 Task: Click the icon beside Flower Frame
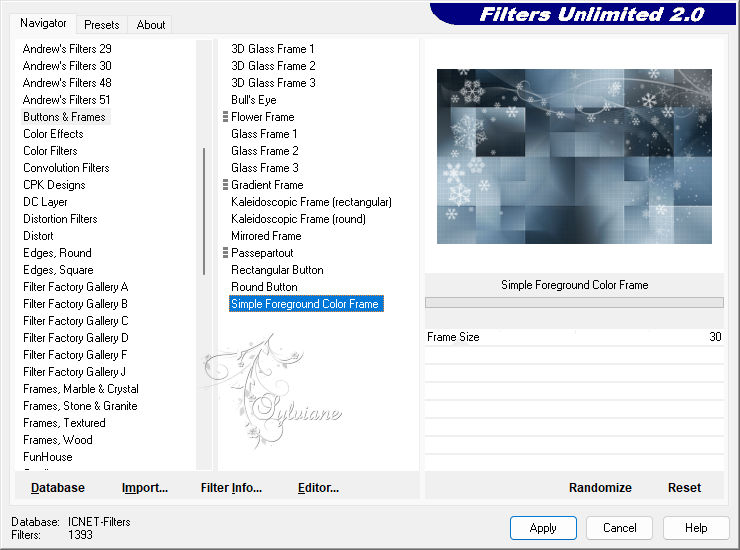click(225, 117)
